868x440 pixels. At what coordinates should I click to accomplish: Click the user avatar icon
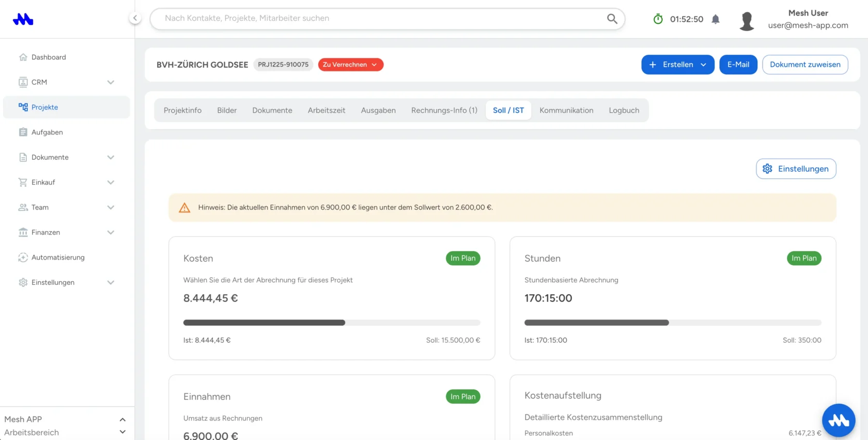coord(747,21)
